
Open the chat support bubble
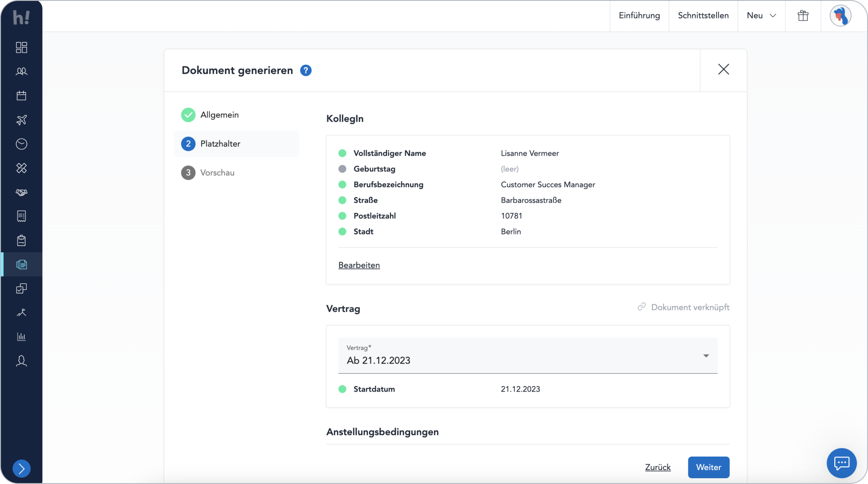[x=841, y=463]
